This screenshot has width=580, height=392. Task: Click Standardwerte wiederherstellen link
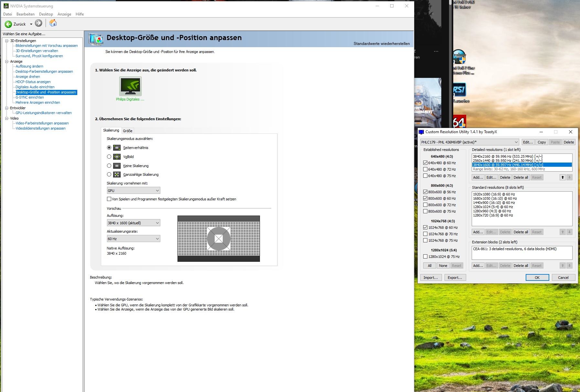pos(381,44)
